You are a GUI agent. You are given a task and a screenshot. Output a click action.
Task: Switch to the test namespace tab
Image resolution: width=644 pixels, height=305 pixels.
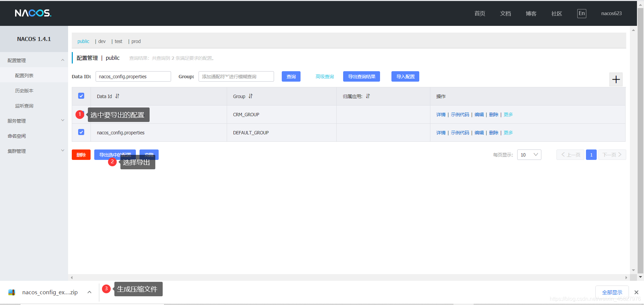(118, 41)
